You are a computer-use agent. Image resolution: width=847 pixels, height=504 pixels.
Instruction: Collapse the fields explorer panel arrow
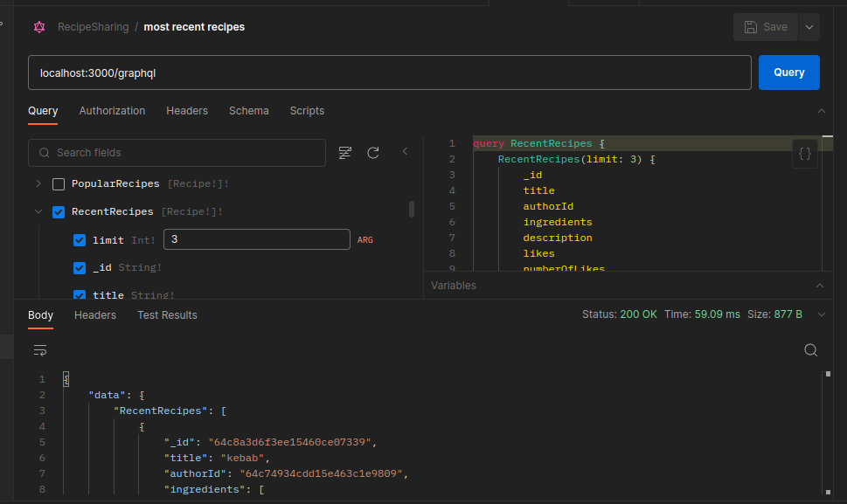[x=405, y=152]
